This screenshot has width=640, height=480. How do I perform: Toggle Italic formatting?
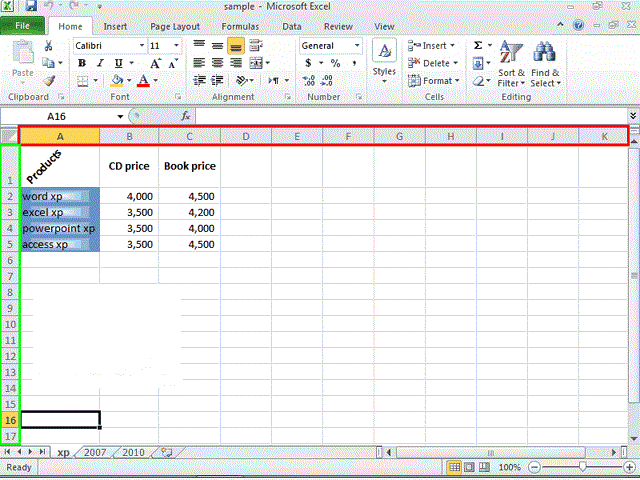[x=100, y=63]
